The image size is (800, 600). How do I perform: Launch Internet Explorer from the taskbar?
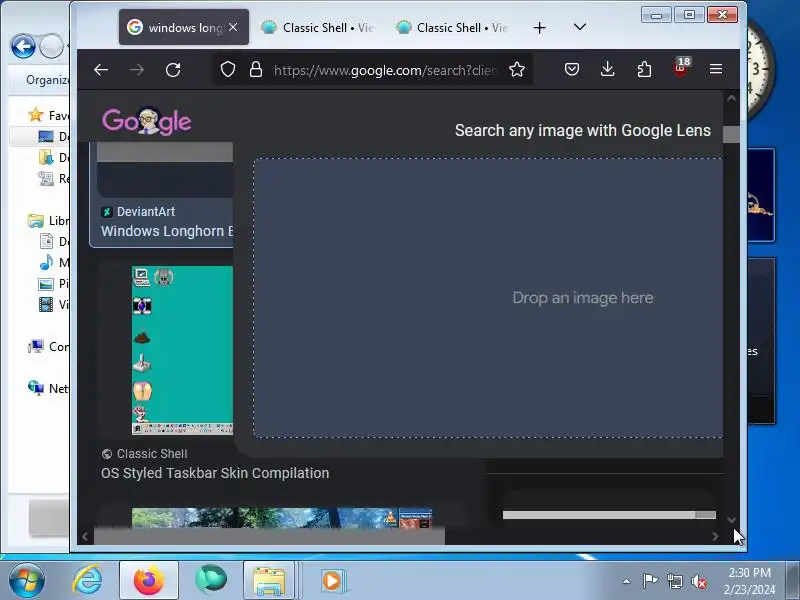87,580
